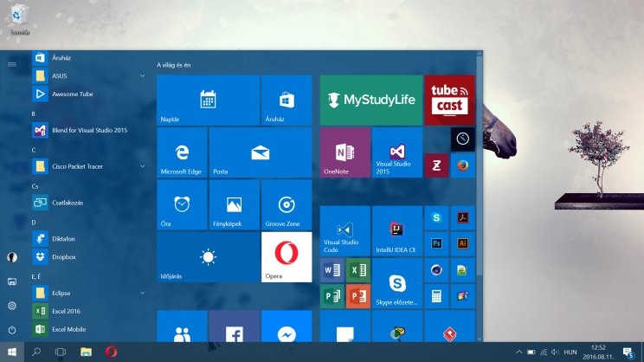This screenshot has height=362, width=644.
Task: Open the People contacts tile
Action: coord(182,326)
